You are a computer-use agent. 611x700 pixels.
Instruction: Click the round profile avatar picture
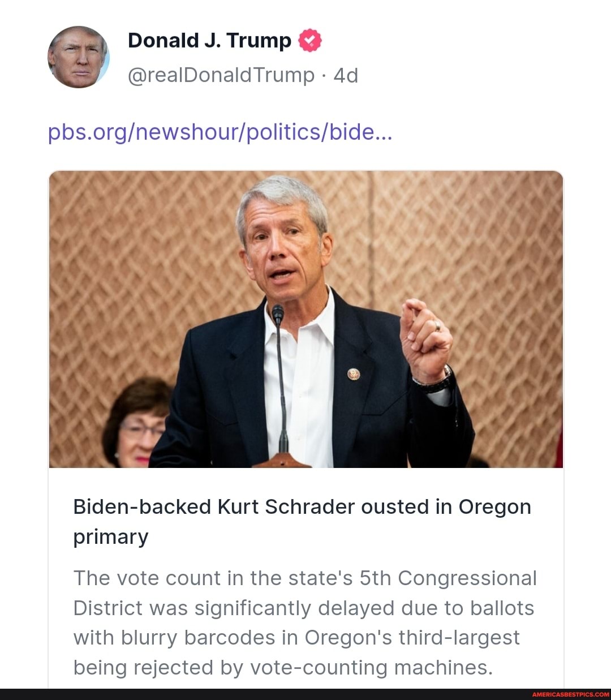pyautogui.click(x=78, y=57)
